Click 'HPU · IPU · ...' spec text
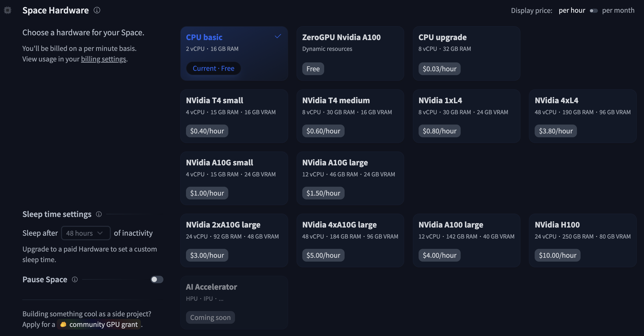Image resolution: width=644 pixels, height=336 pixels. pyautogui.click(x=204, y=299)
